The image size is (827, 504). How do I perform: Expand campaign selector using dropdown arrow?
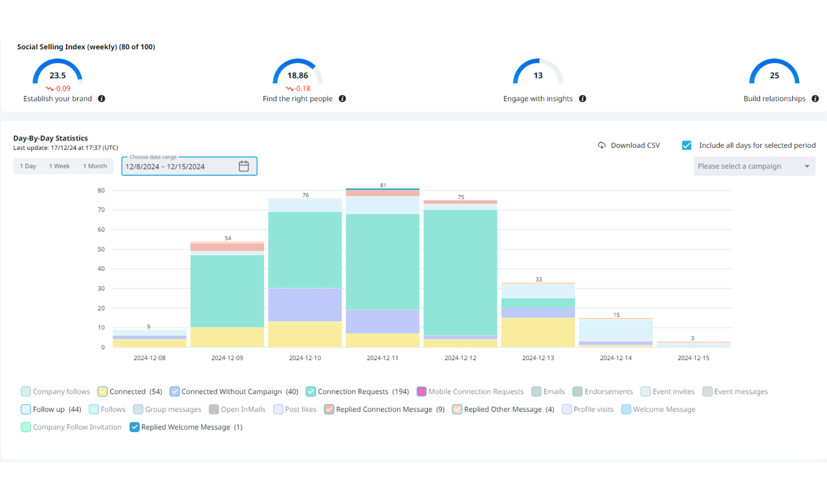[807, 166]
